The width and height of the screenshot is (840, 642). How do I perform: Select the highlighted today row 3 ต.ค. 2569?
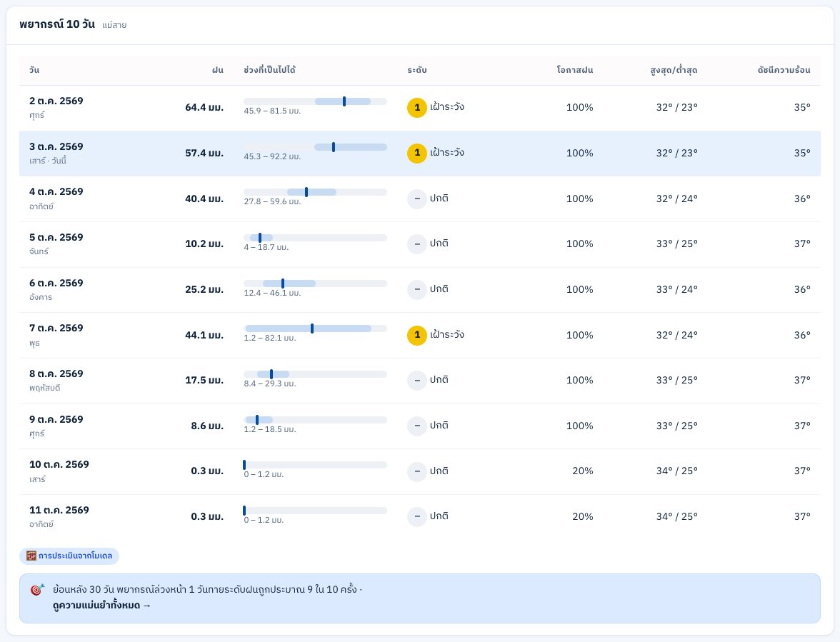point(419,153)
